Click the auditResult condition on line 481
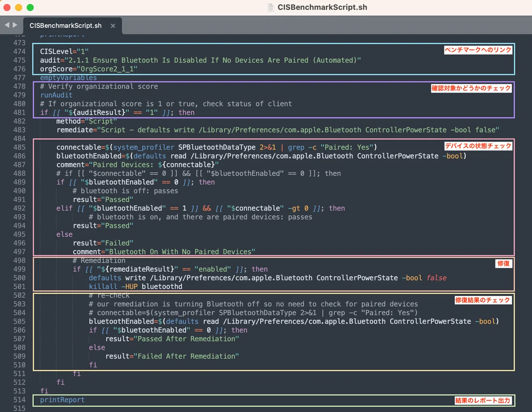This screenshot has width=532, height=412. click(117, 113)
